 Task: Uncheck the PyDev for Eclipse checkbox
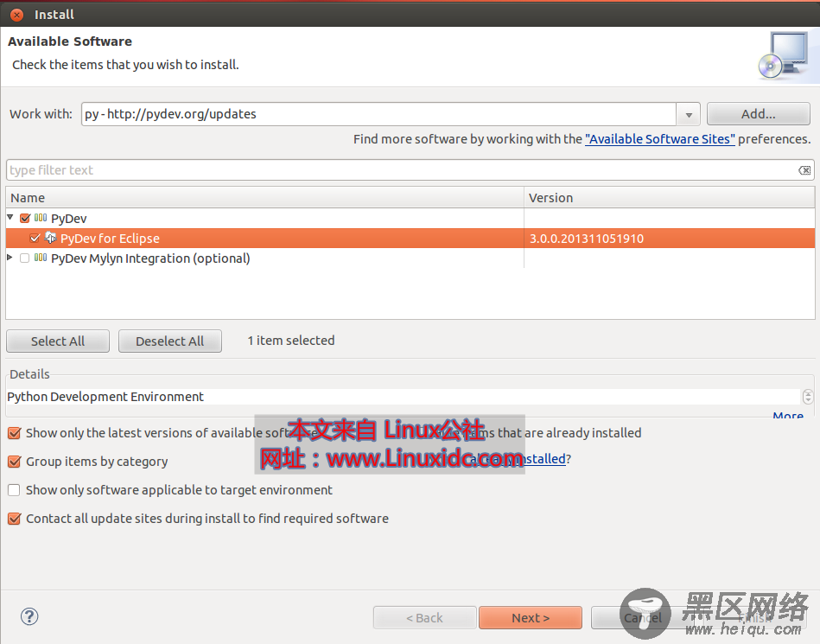(x=35, y=239)
